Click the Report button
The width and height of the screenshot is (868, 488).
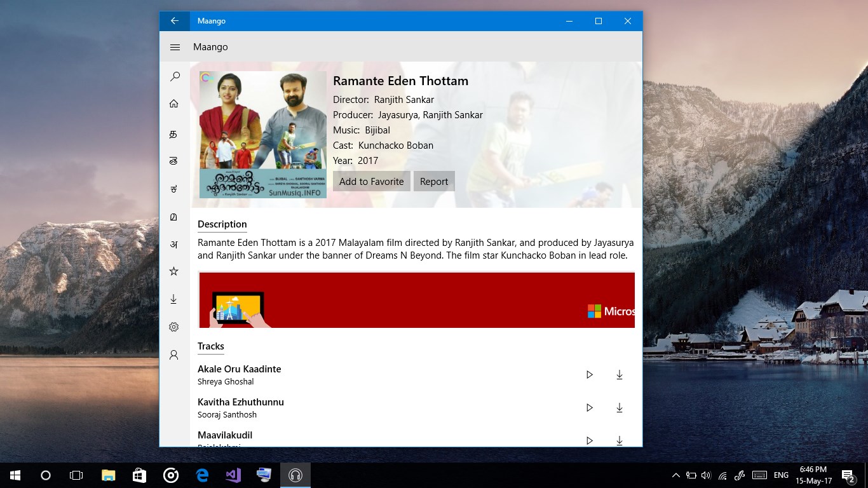coord(434,181)
